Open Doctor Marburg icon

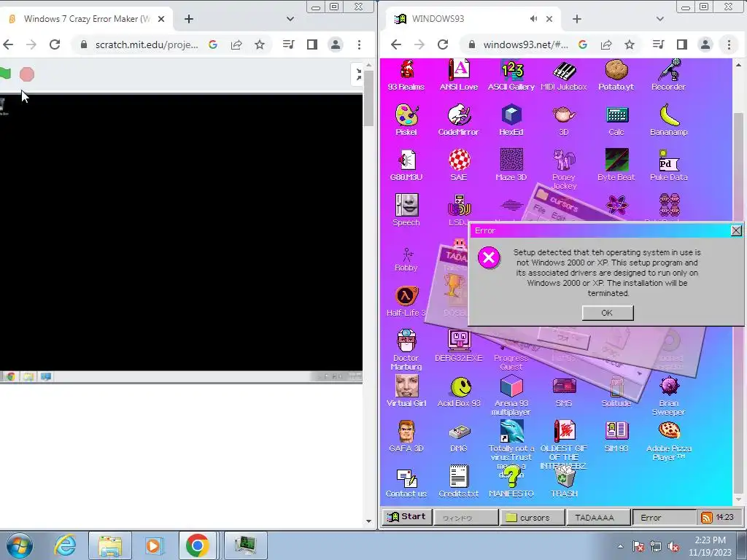406,350
